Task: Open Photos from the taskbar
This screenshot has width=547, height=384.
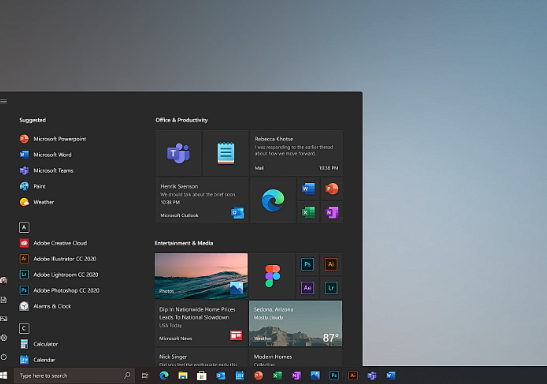Action: point(315,375)
